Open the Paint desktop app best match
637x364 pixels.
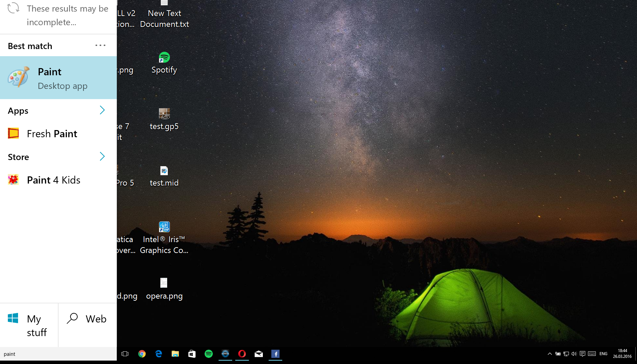(58, 78)
